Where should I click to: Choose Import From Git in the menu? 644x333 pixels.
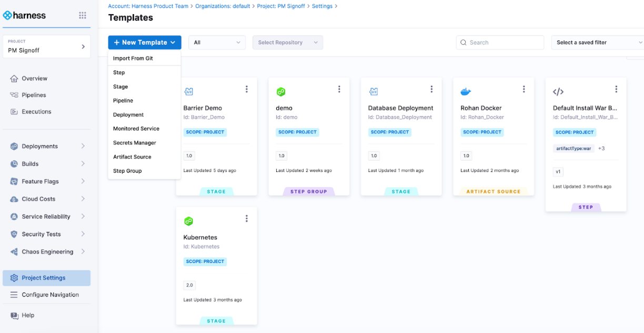coord(133,58)
